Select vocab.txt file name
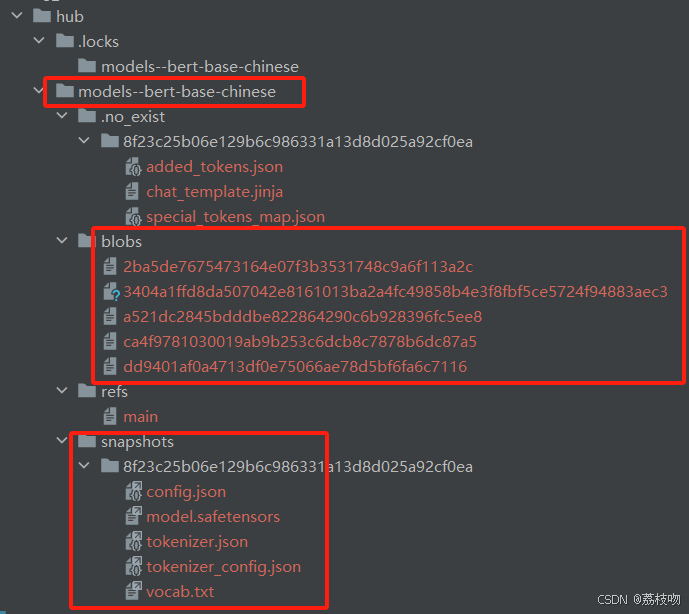 pyautogui.click(x=180, y=592)
